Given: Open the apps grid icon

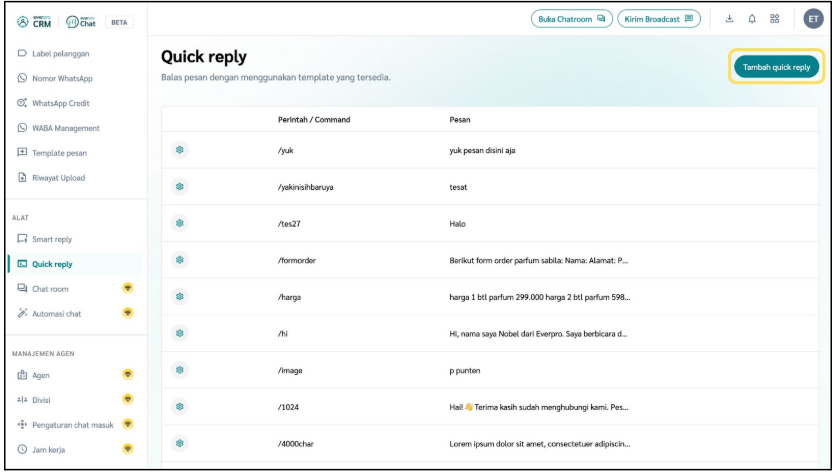Looking at the screenshot, I should coord(775,19).
